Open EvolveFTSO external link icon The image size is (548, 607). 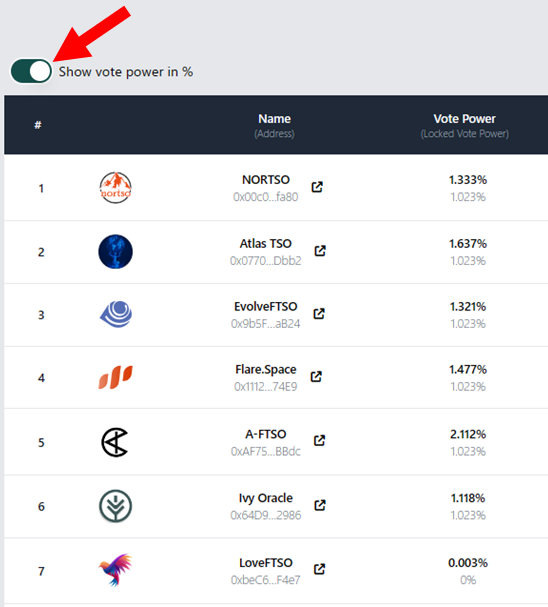319,314
